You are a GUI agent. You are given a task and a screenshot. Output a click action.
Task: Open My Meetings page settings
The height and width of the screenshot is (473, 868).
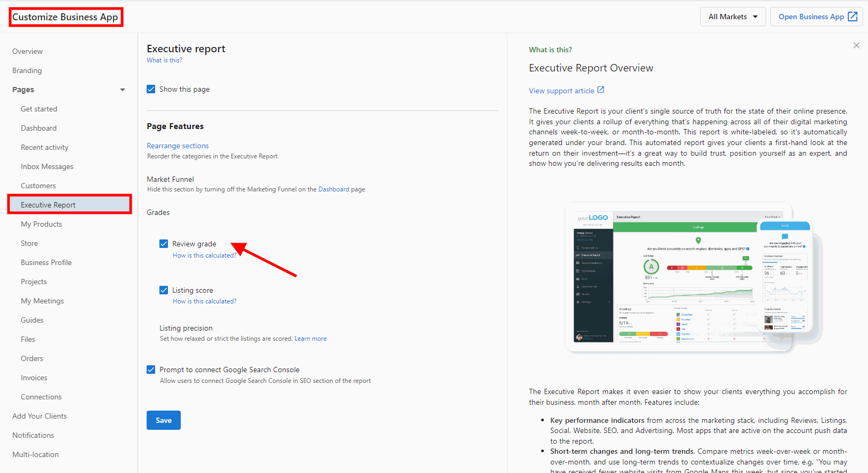pos(43,301)
